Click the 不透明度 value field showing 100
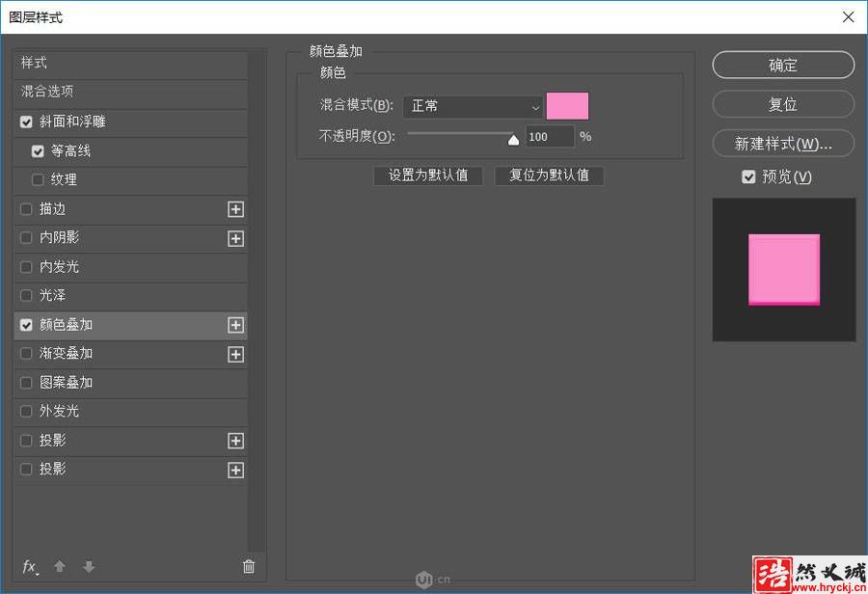 click(x=549, y=137)
